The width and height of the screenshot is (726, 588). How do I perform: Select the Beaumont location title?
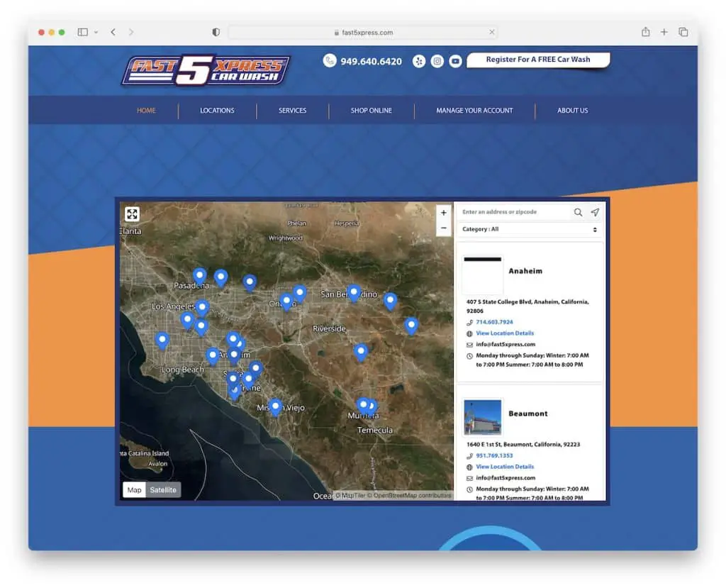[x=527, y=414]
